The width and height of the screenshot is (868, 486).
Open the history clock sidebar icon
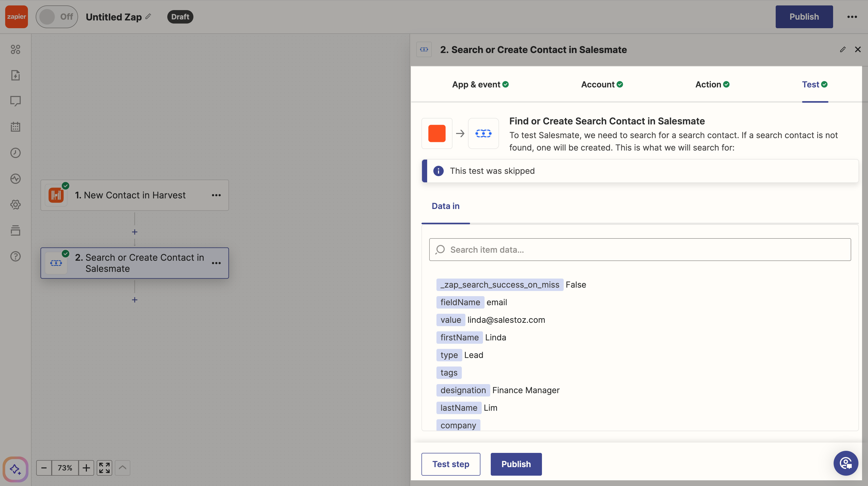pyautogui.click(x=16, y=153)
